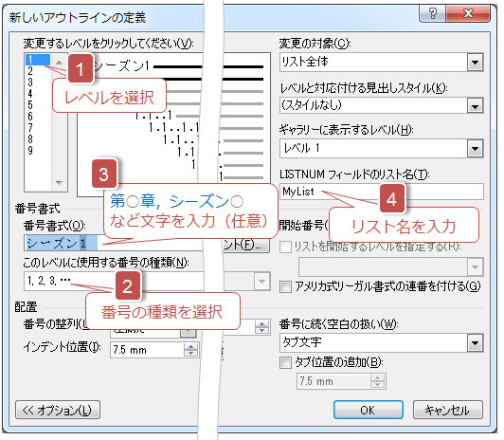
Task: Click the help question mark icon
Action: [x=433, y=14]
